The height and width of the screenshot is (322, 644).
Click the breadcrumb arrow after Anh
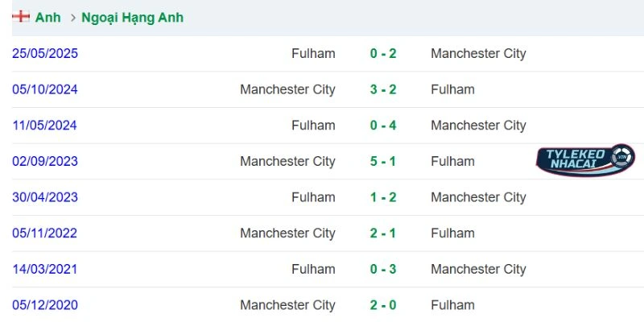72,17
